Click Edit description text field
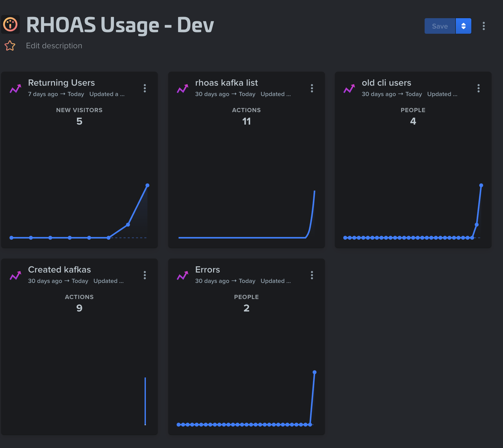The image size is (503, 448). [x=54, y=46]
